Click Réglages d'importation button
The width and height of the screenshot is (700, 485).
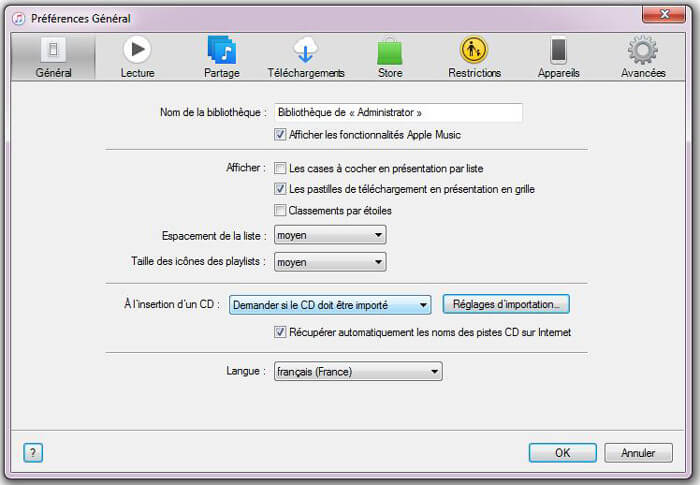tap(506, 304)
